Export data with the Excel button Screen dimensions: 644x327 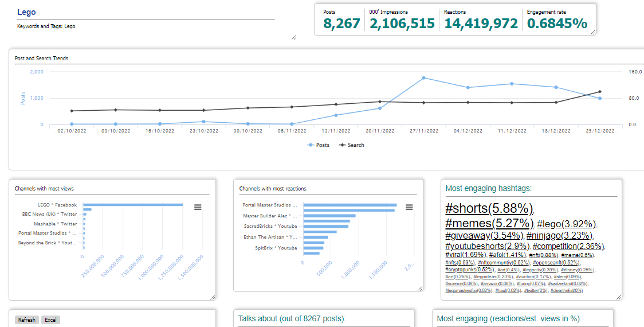tap(50, 320)
